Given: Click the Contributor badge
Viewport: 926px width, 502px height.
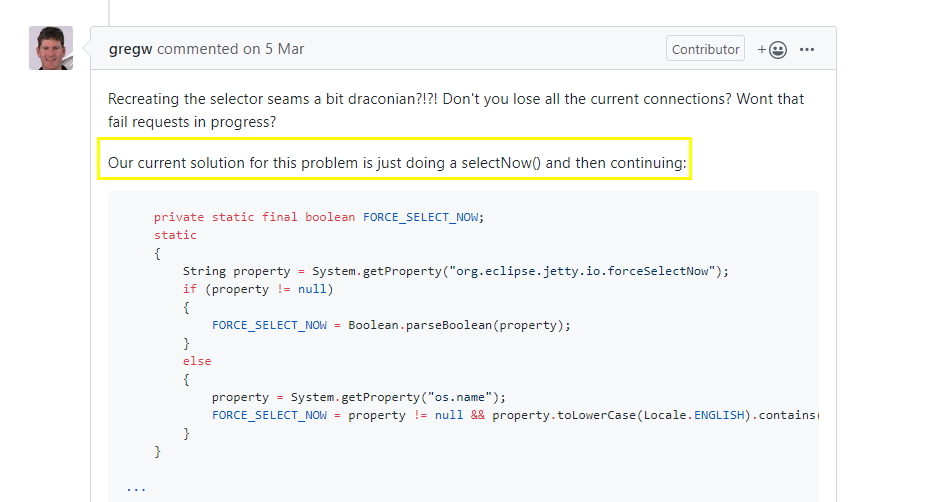Looking at the screenshot, I should tap(706, 49).
